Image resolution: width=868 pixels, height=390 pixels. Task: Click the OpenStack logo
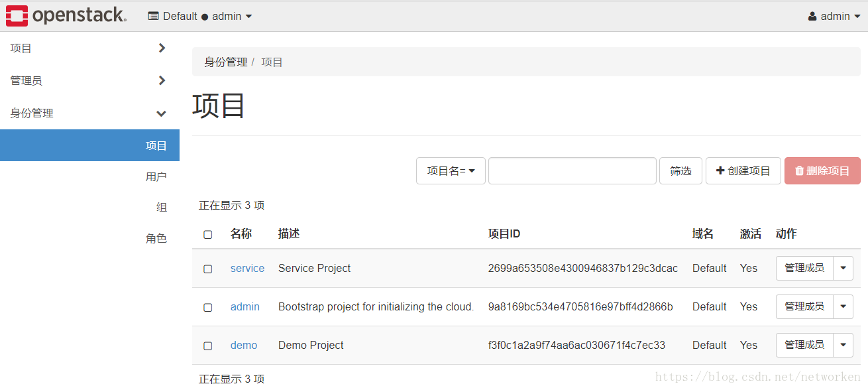pyautogui.click(x=66, y=16)
